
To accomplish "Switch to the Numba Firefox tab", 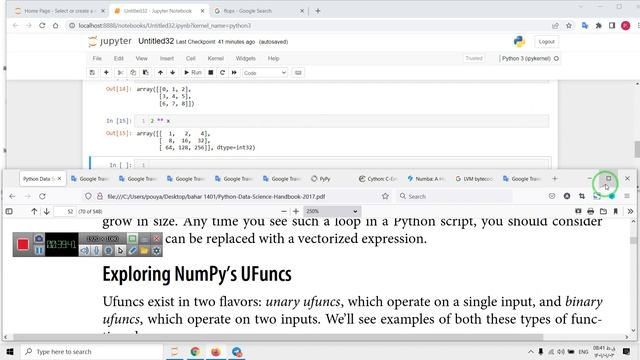I will 427,179.
